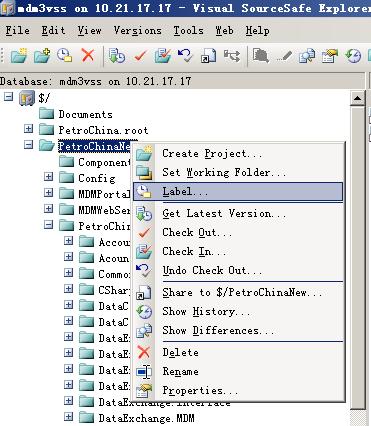This screenshot has width=371, height=426.
Task: Open the File menu
Action: (17, 31)
